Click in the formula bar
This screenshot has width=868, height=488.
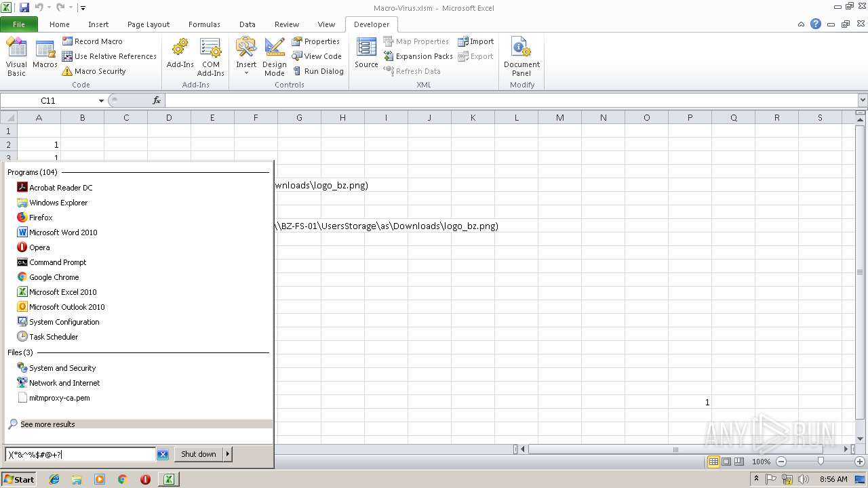511,100
